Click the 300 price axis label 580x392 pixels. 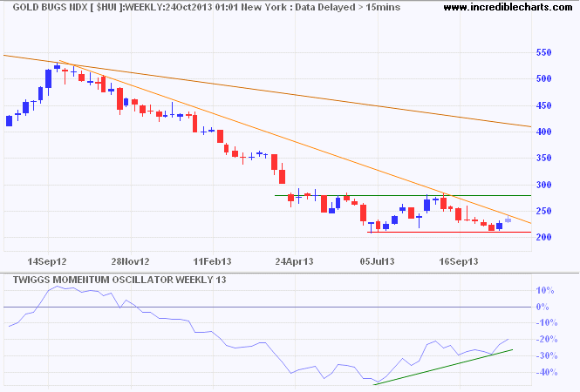click(543, 185)
